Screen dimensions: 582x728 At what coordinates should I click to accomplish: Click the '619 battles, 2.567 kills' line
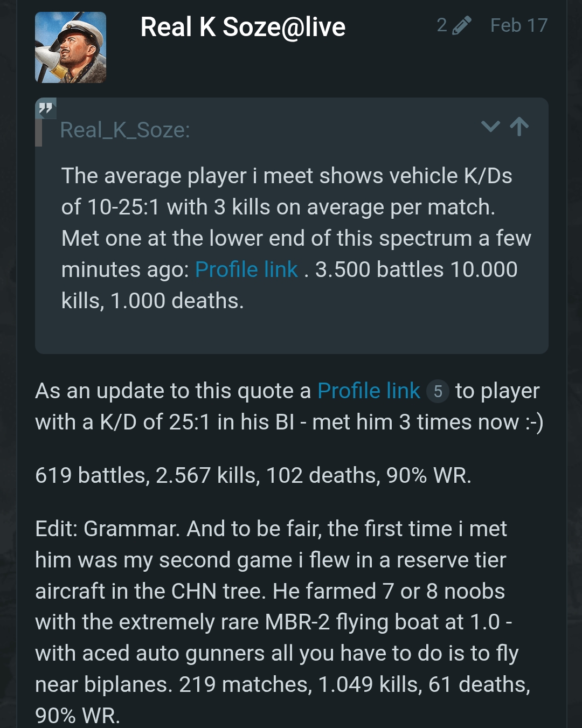point(253,475)
